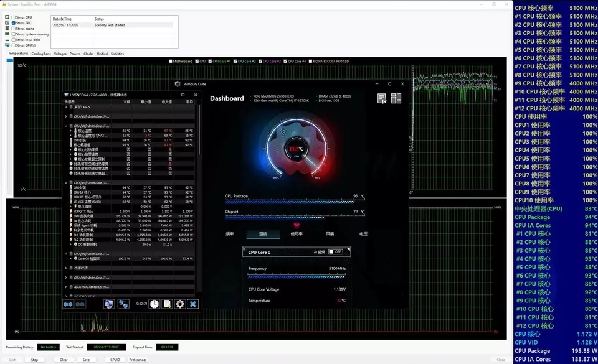Click monitor icon beside Stress GPU(s)
Image resolution: width=598 pixels, height=364 pixels.
[7, 45]
